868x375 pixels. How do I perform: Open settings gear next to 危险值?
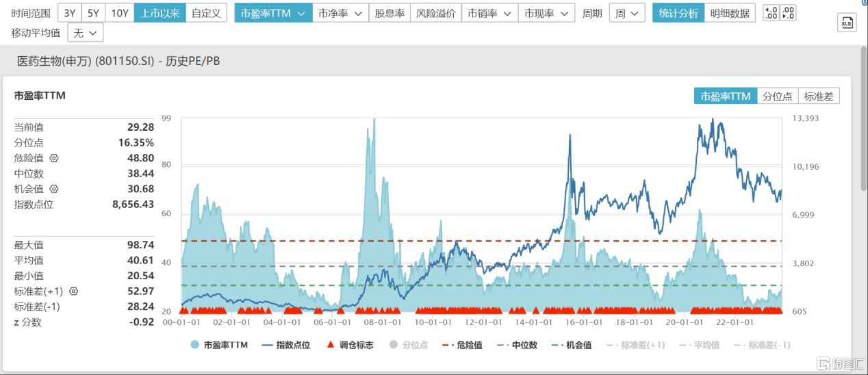click(54, 158)
